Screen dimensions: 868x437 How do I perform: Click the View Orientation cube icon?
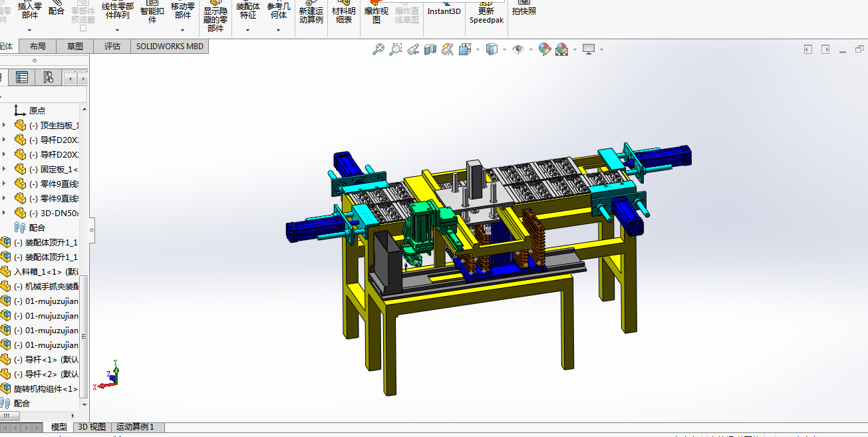[x=465, y=49]
